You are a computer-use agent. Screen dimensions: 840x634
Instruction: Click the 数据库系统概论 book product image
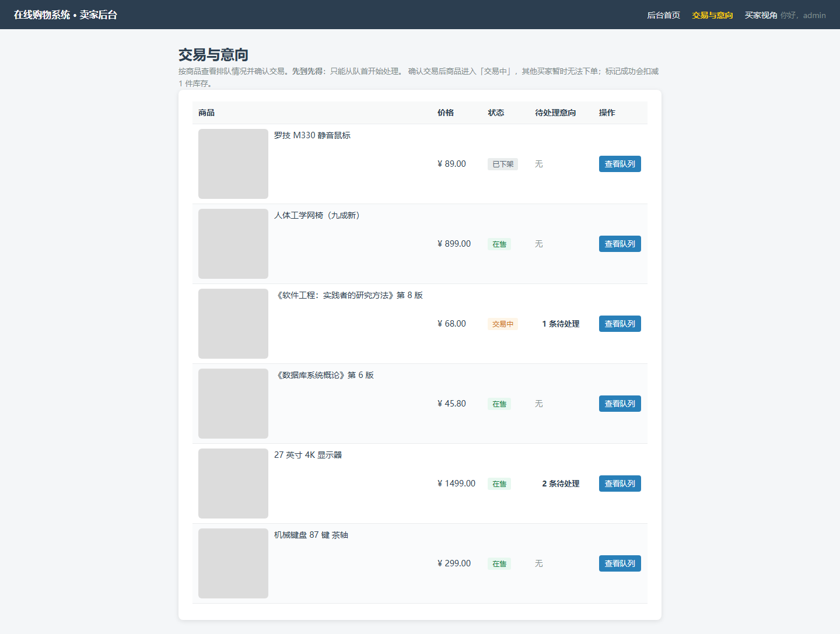click(233, 404)
